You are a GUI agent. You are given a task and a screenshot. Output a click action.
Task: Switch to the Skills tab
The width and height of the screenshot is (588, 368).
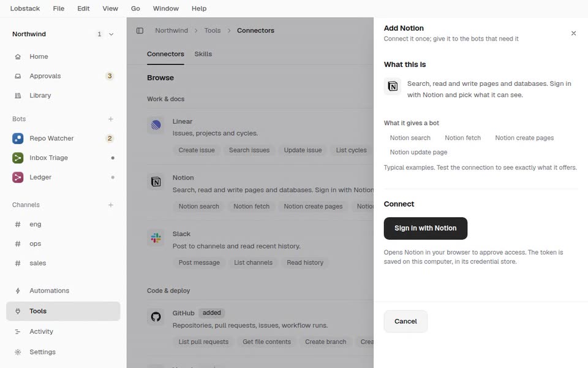(203, 54)
